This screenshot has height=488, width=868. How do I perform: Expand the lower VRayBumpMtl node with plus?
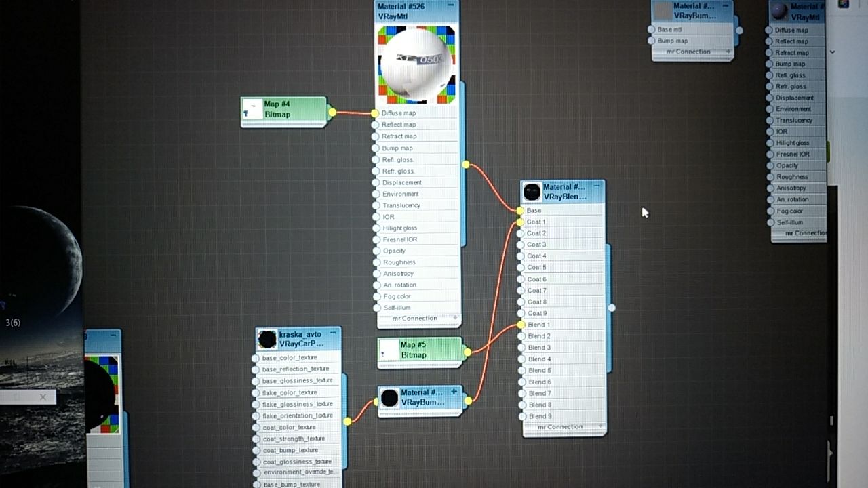pos(454,392)
